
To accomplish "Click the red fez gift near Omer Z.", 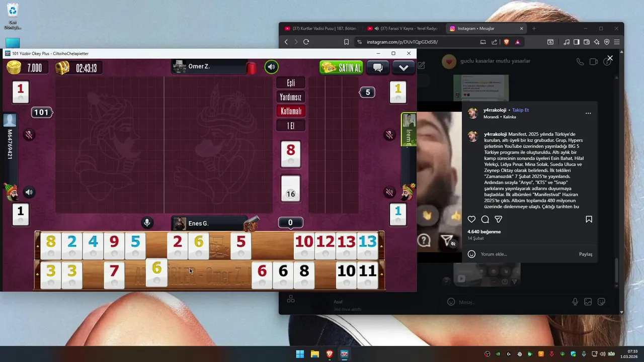I will pyautogui.click(x=251, y=67).
